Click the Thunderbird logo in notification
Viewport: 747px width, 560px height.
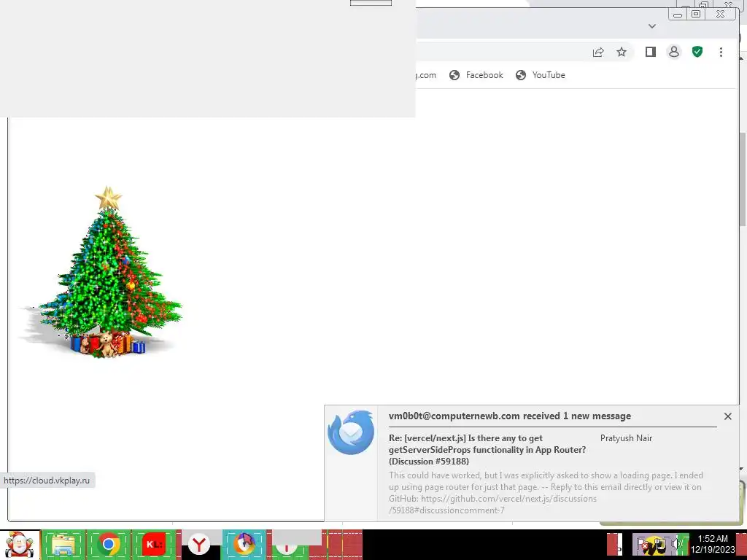pos(351,432)
